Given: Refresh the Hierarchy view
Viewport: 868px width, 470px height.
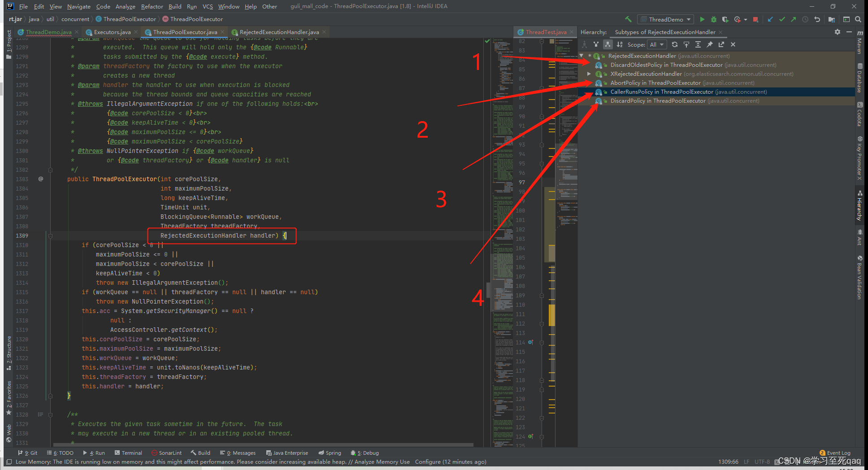Looking at the screenshot, I should click(675, 44).
